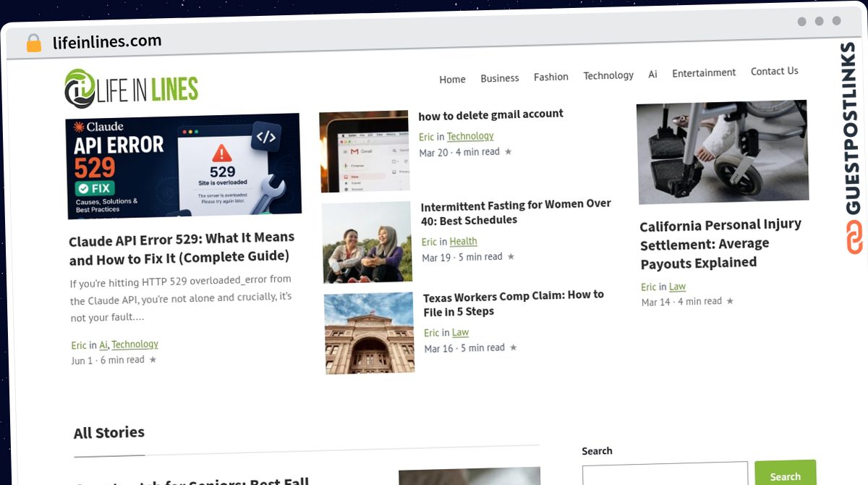The height and width of the screenshot is (485, 868).
Task: Open the Technology menu item
Action: [608, 75]
